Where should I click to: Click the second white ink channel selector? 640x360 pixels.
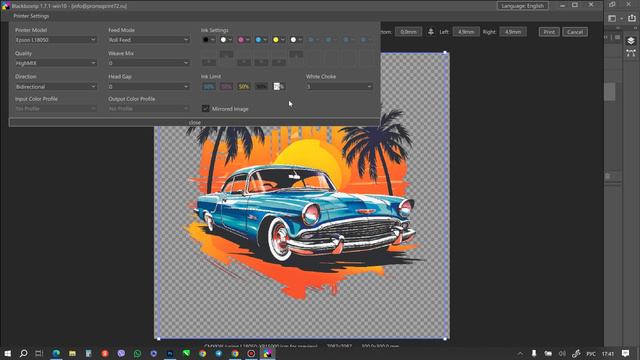pyautogui.click(x=296, y=40)
